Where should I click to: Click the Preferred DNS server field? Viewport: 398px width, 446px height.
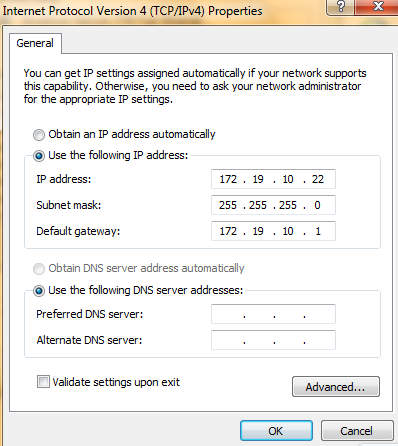click(273, 314)
